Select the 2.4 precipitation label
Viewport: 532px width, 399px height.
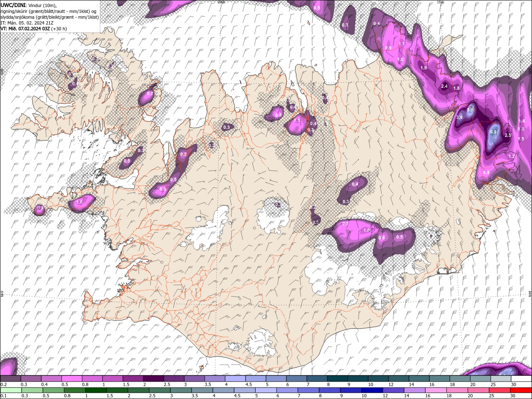444,86
